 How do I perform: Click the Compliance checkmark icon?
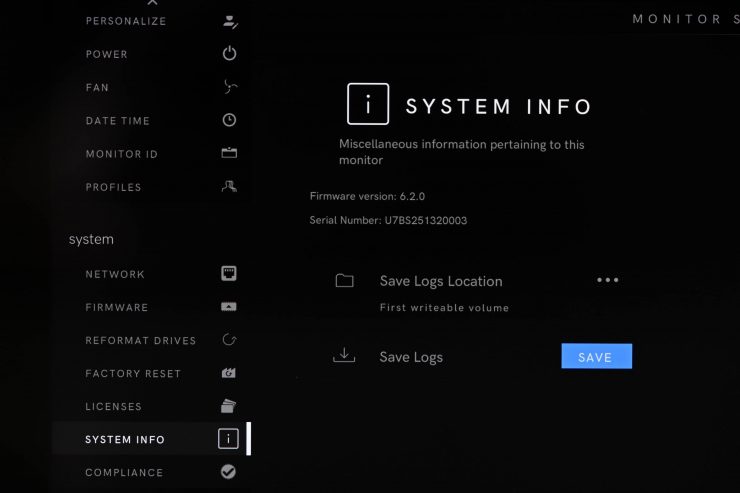[228, 472]
